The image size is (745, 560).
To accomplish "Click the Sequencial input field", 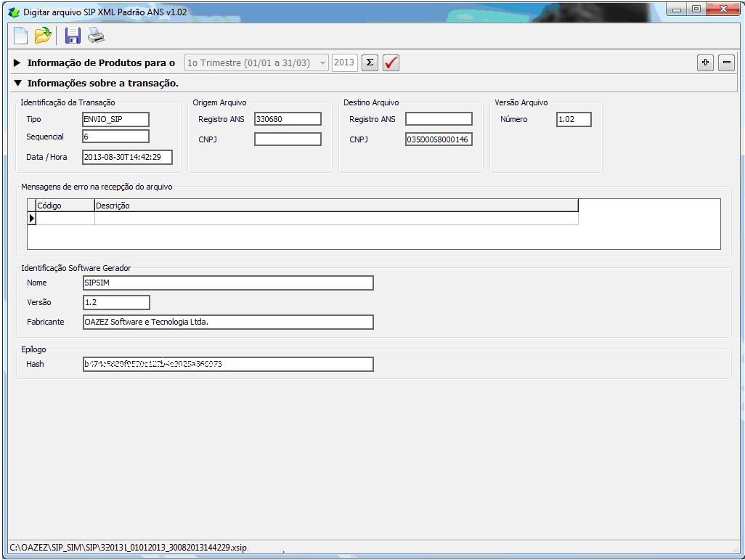I will [115, 137].
